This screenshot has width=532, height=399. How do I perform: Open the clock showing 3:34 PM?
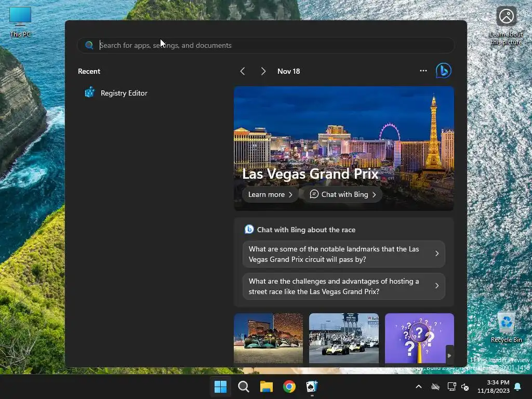pos(494,387)
